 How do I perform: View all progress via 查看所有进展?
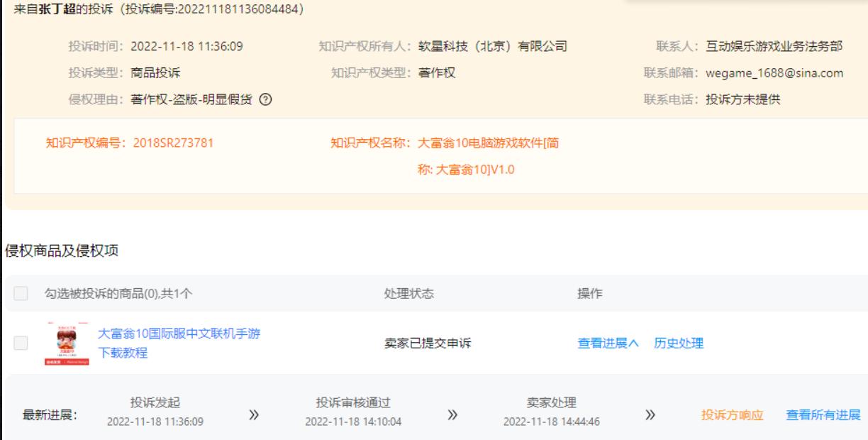823,415
